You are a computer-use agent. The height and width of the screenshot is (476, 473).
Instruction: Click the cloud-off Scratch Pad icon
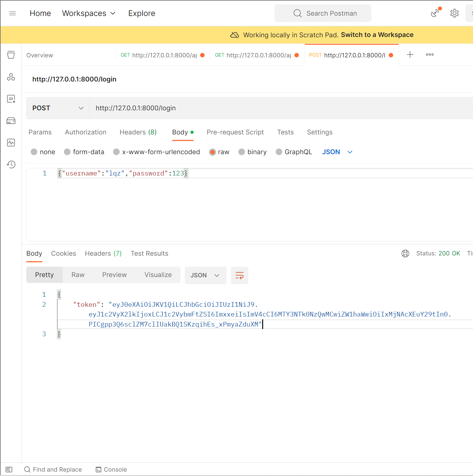pos(235,35)
